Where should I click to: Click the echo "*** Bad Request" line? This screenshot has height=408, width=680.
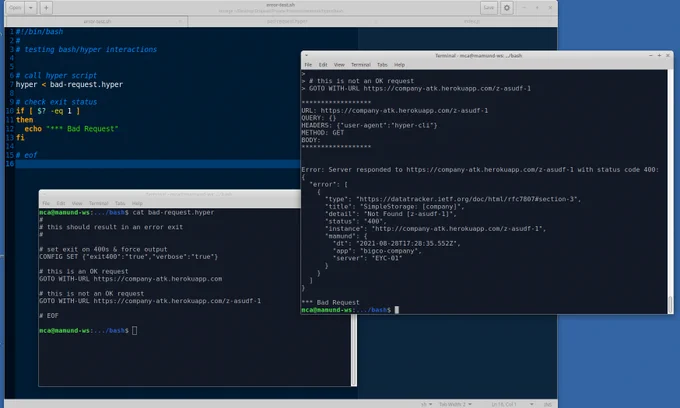coord(71,129)
